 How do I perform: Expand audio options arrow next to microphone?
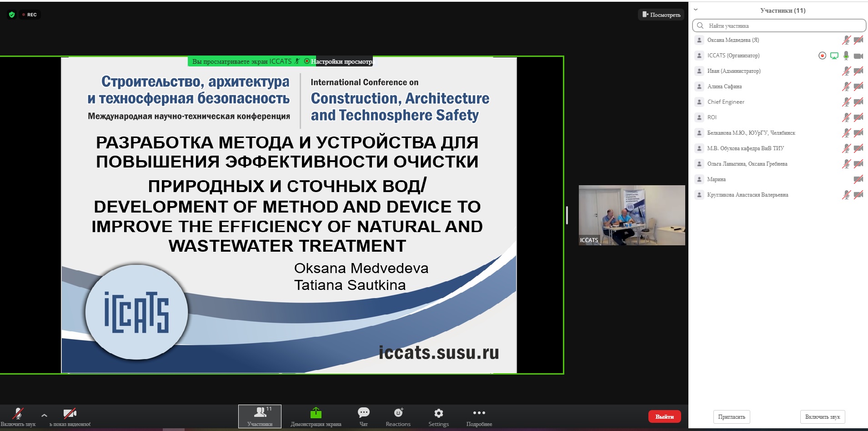click(44, 415)
